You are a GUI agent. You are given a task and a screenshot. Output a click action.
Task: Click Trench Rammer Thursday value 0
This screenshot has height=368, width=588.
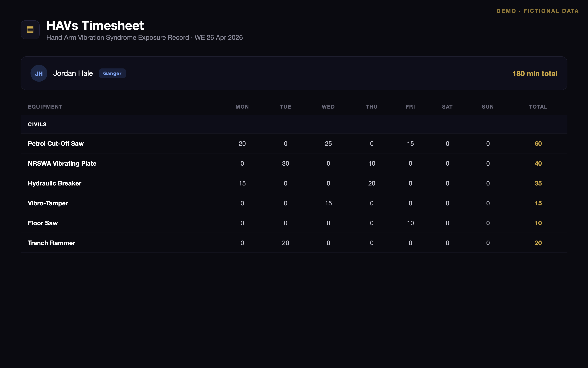[x=372, y=243]
